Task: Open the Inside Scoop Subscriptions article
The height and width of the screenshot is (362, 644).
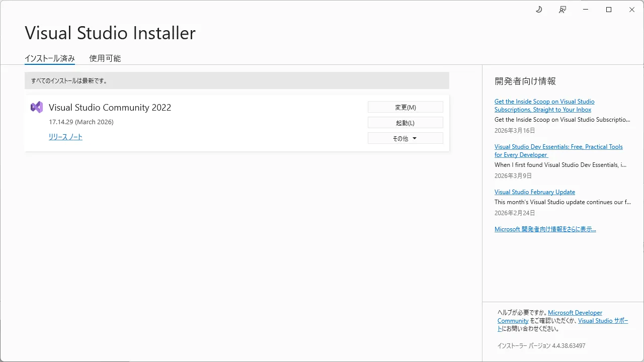Action: point(544,105)
